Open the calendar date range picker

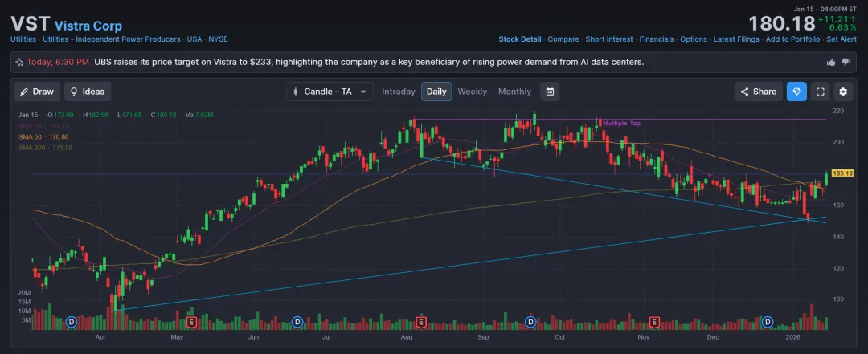550,92
